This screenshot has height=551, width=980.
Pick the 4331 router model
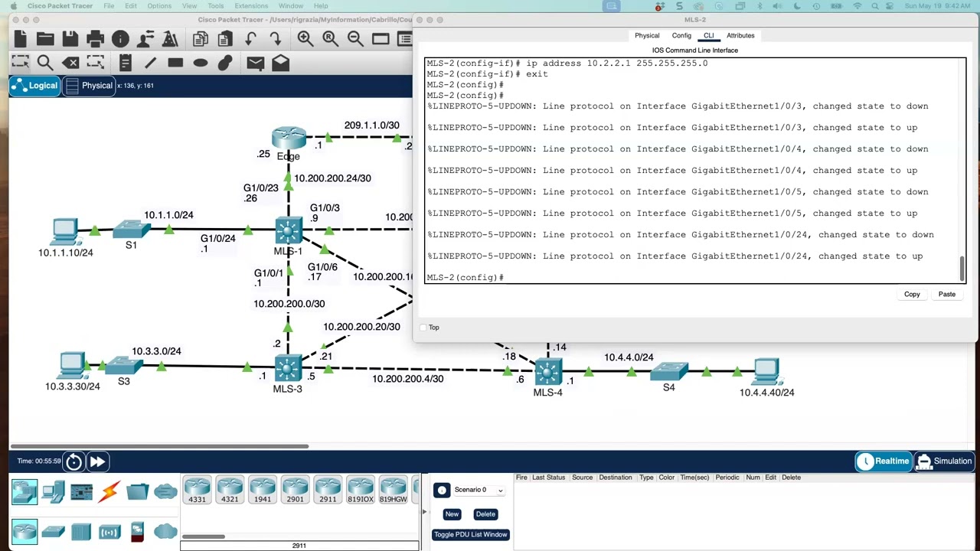(197, 490)
